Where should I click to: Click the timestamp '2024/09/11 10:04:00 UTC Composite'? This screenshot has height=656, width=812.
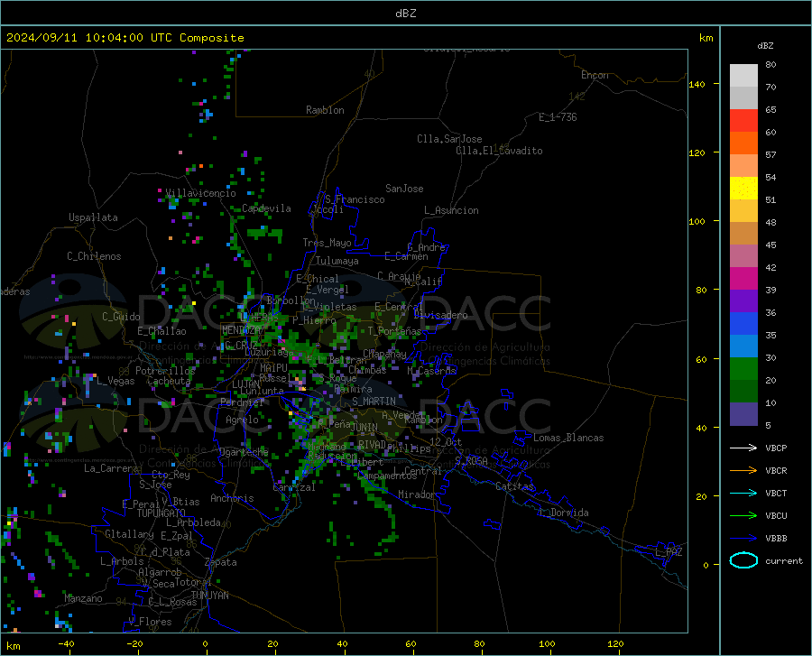(x=125, y=38)
